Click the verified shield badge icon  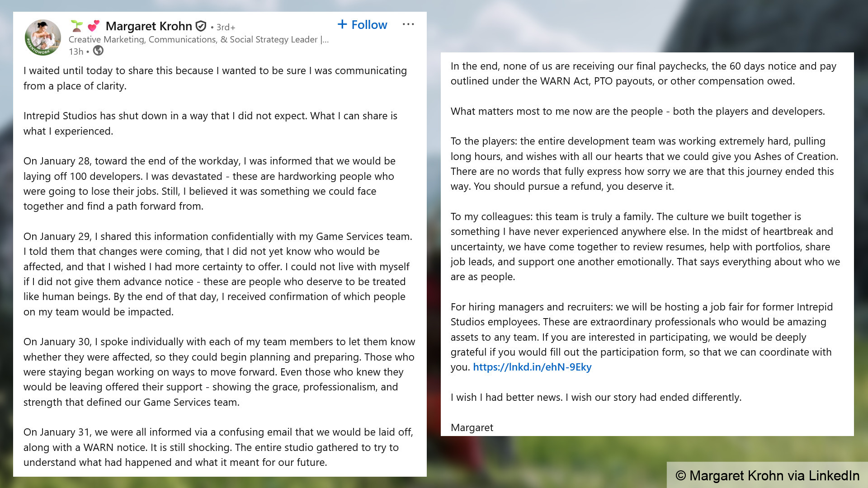pos(201,26)
